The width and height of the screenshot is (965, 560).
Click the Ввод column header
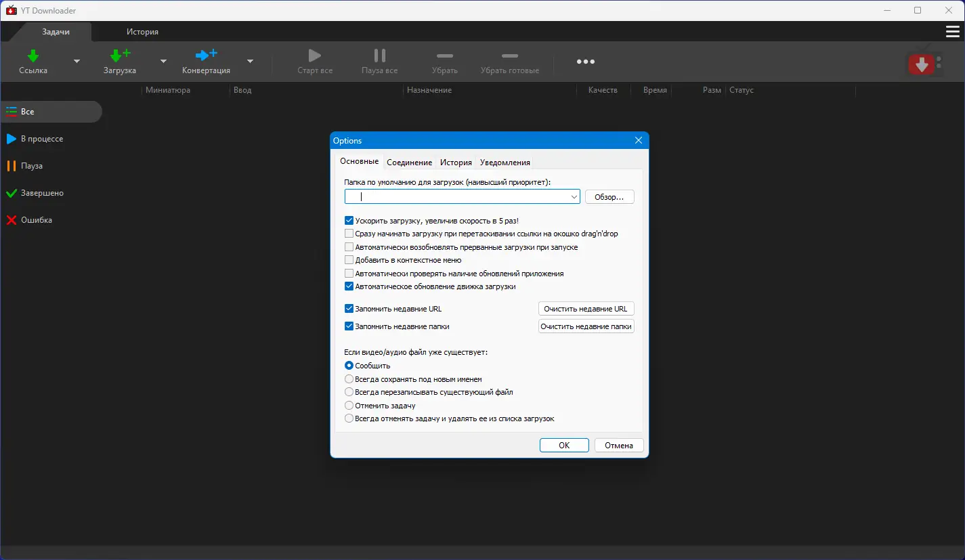(242, 90)
